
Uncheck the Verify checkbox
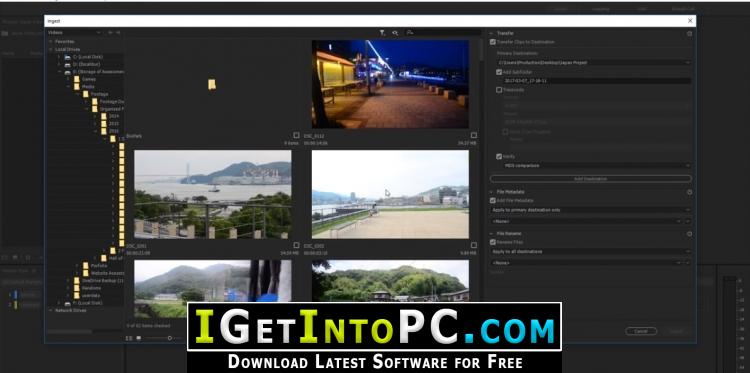499,156
